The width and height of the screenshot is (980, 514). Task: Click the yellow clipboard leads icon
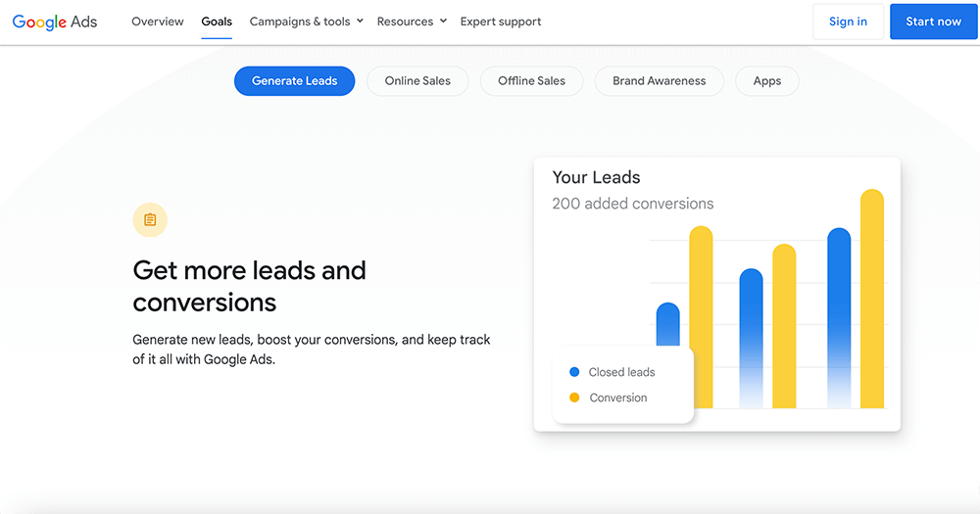point(150,220)
